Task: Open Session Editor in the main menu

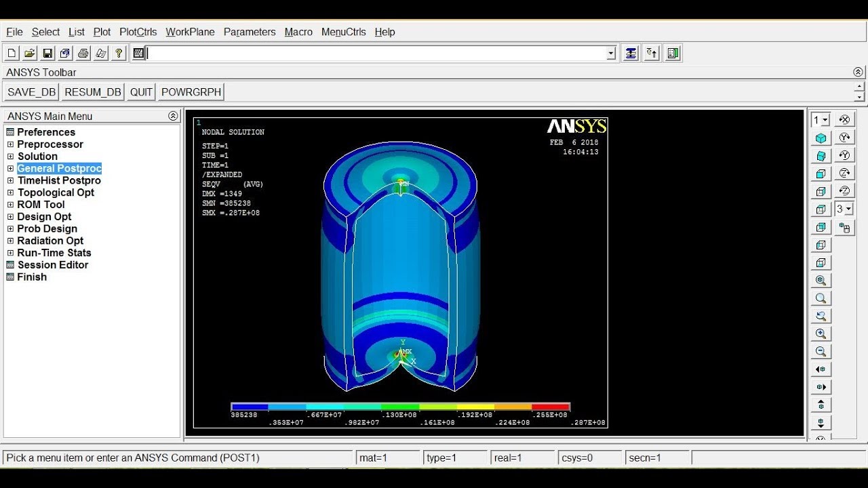Action: 53,265
